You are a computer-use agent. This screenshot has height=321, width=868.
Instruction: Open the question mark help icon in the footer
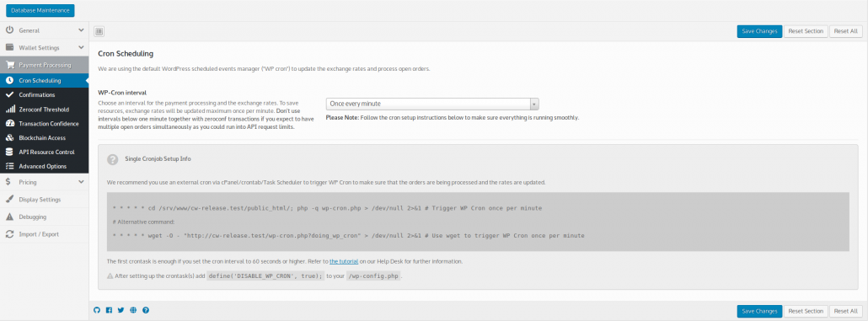pyautogui.click(x=146, y=311)
